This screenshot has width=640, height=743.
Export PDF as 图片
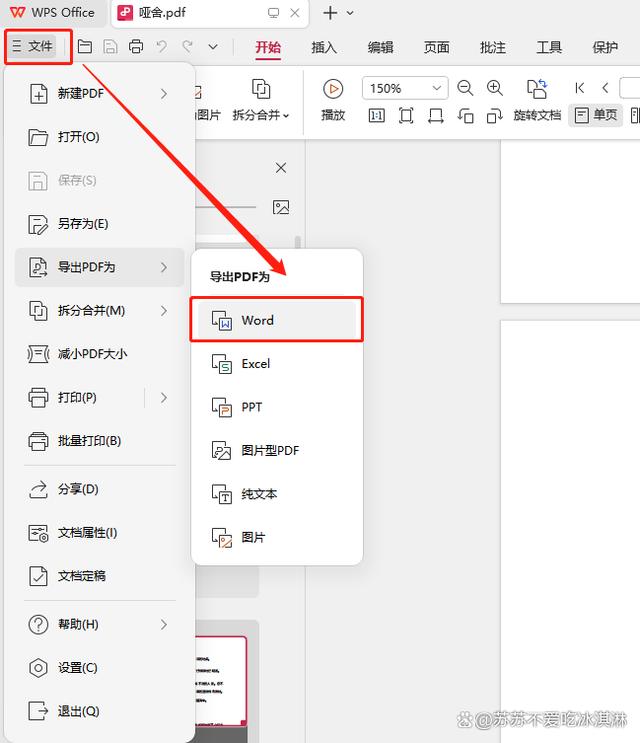point(277,537)
